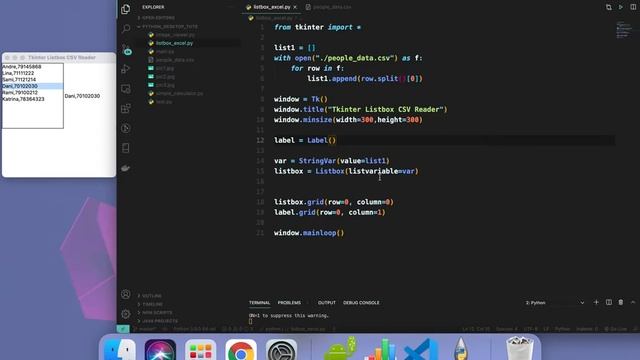Switch to the DEBUG CONSOLE tab
This screenshot has width=640, height=360.
coord(361,303)
